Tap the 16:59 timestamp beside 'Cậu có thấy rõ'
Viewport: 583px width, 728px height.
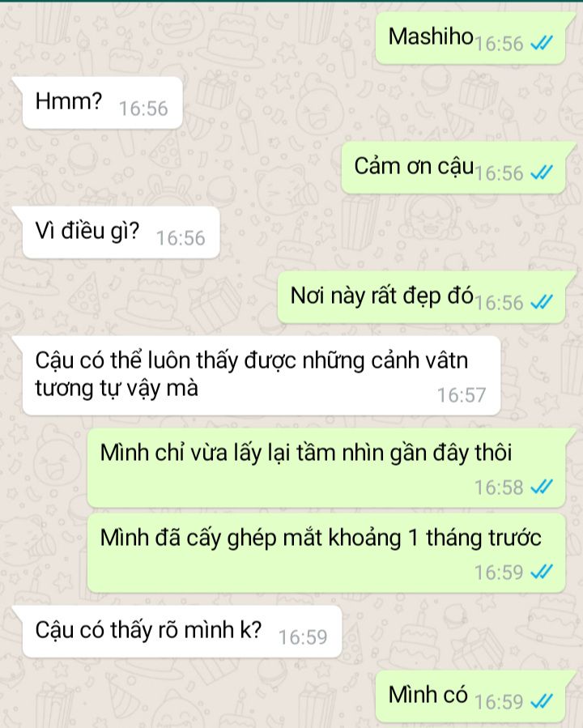tap(303, 637)
